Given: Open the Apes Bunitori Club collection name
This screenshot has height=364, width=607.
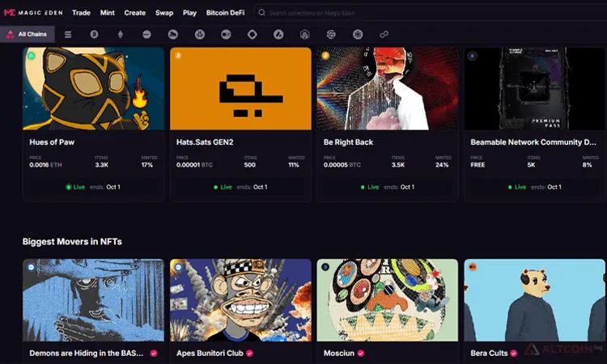Looking at the screenshot, I should point(210,353).
